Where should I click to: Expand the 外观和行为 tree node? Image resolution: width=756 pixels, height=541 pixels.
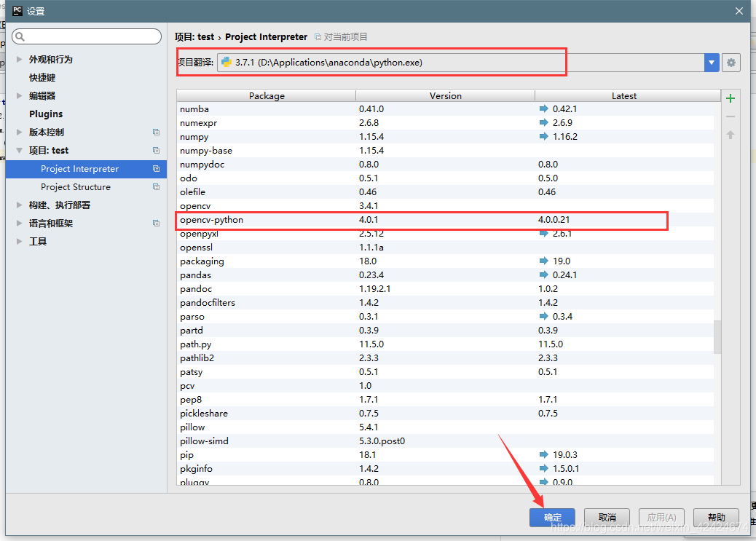19,59
